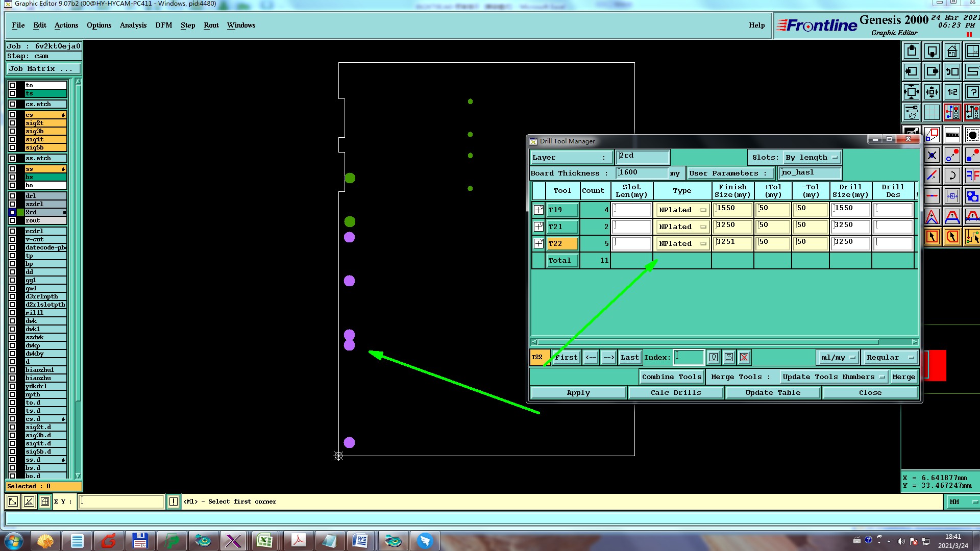
Task: Open the Analysis menu
Action: [133, 25]
